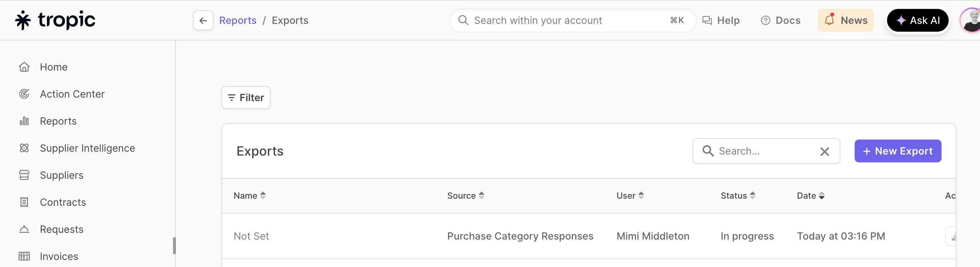Open the News bell notifications
Viewport: 980px width, 267px height.
845,20
